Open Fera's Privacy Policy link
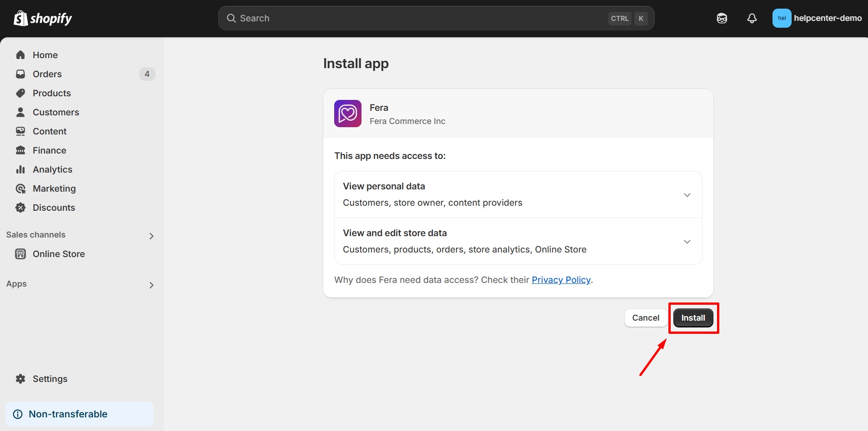The height and width of the screenshot is (431, 868). click(561, 280)
